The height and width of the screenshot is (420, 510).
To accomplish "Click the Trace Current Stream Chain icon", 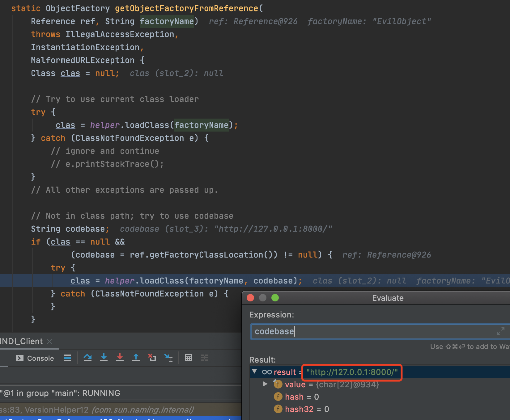I will click(205, 358).
